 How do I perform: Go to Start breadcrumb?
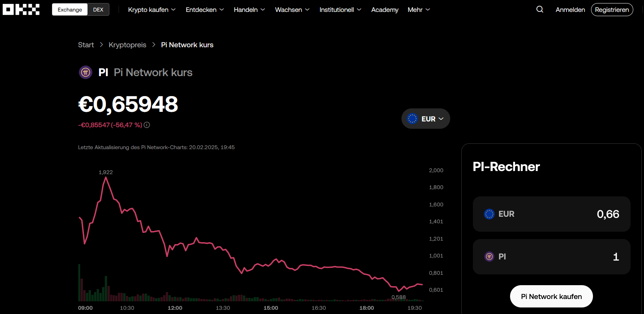pos(86,45)
